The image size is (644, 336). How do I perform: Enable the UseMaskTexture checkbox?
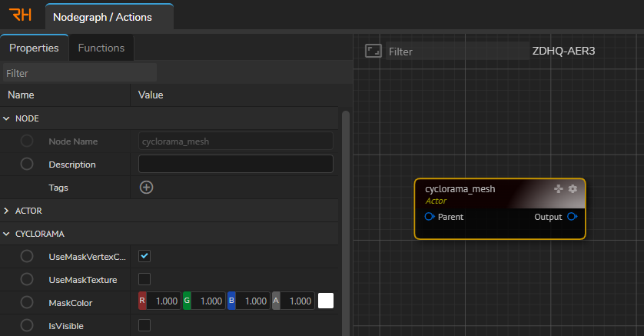(x=144, y=279)
